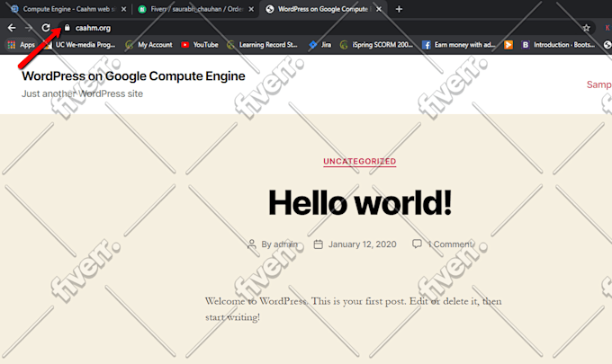The width and height of the screenshot is (612, 364).
Task: Open the Apps bookmark shortcut
Action: (22, 45)
